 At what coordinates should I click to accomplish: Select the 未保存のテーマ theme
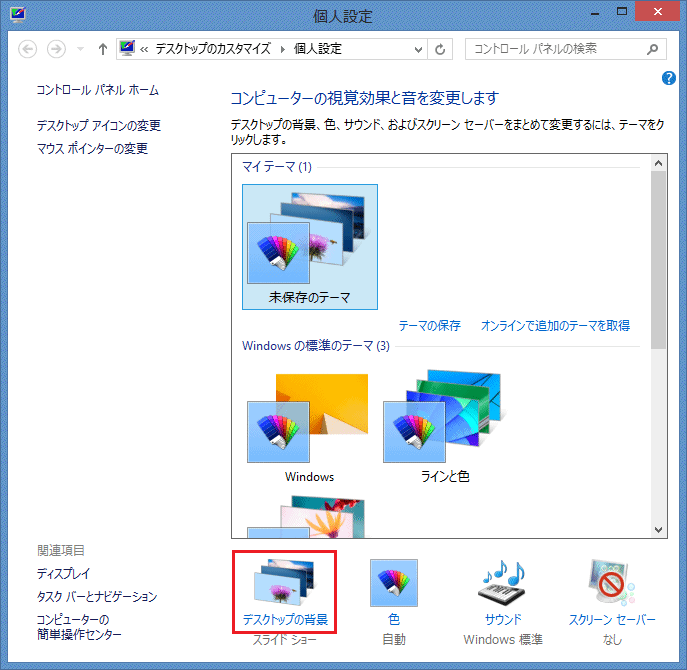(x=310, y=247)
